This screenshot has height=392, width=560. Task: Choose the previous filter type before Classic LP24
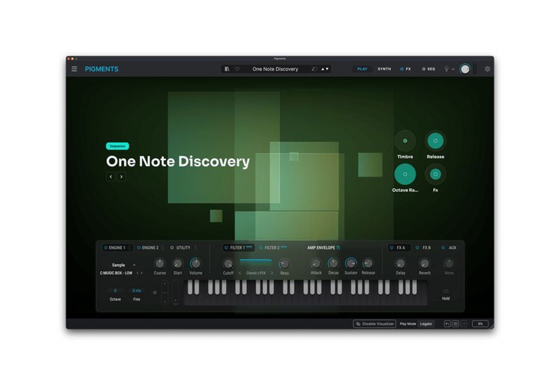[240, 273]
